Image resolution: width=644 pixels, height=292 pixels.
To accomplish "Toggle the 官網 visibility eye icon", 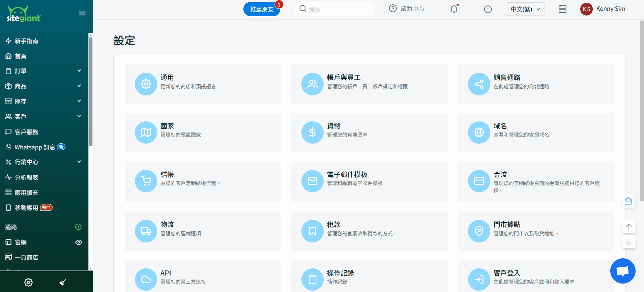I will coord(79,242).
